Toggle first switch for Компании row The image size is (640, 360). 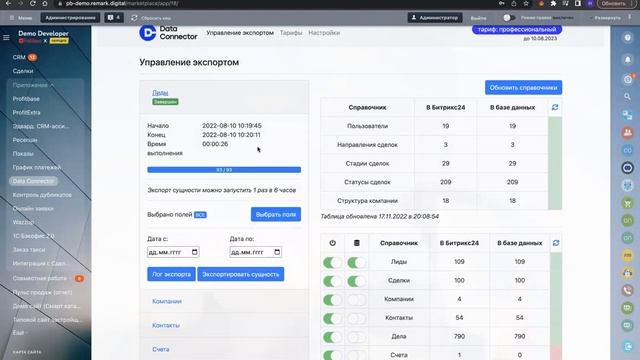tap(332, 300)
